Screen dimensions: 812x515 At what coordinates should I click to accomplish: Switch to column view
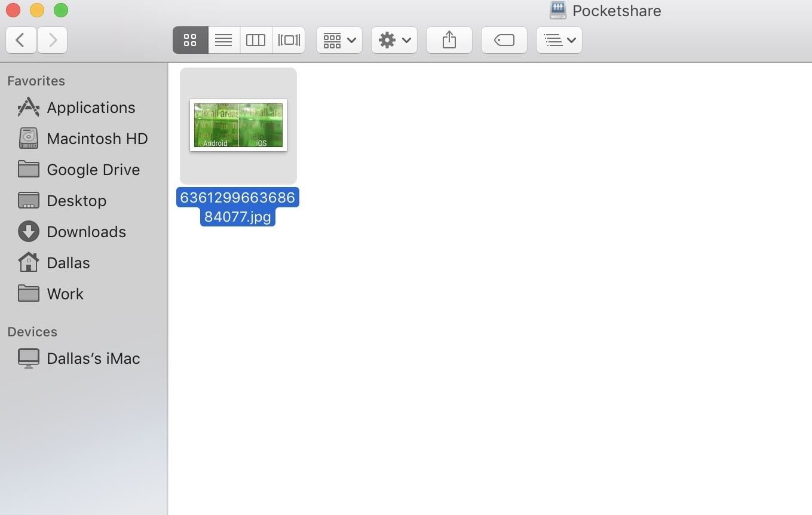tap(256, 40)
